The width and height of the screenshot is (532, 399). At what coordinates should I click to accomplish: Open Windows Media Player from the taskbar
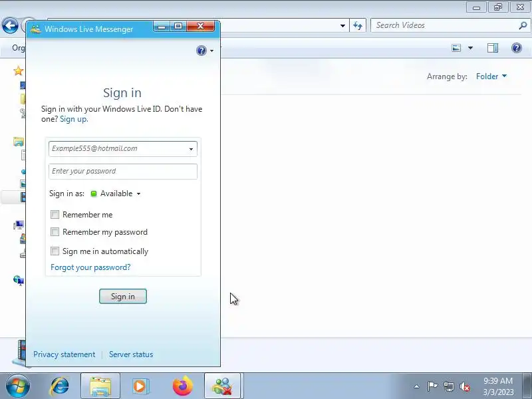(x=140, y=386)
